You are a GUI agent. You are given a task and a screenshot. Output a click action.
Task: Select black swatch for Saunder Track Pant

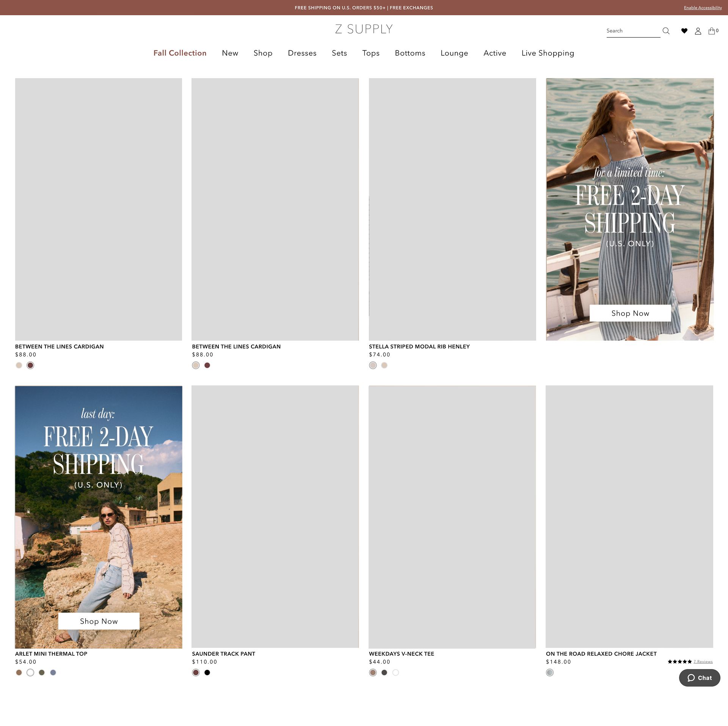click(207, 673)
